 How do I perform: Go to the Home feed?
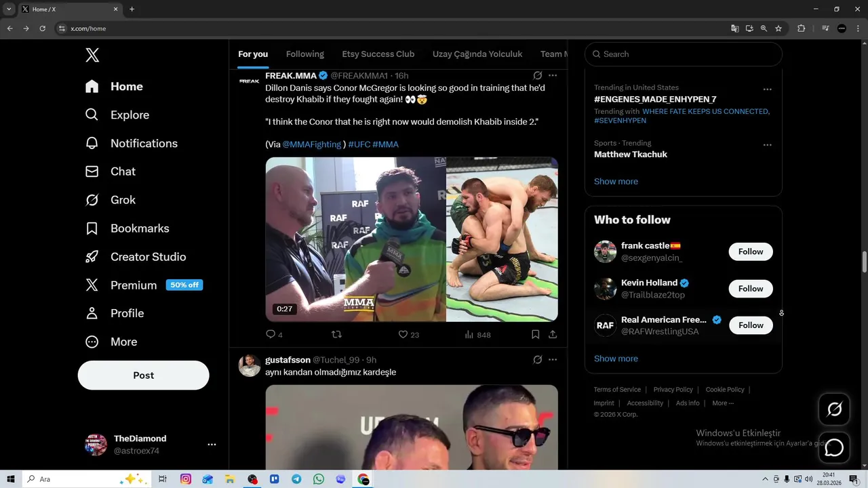pyautogui.click(x=114, y=87)
